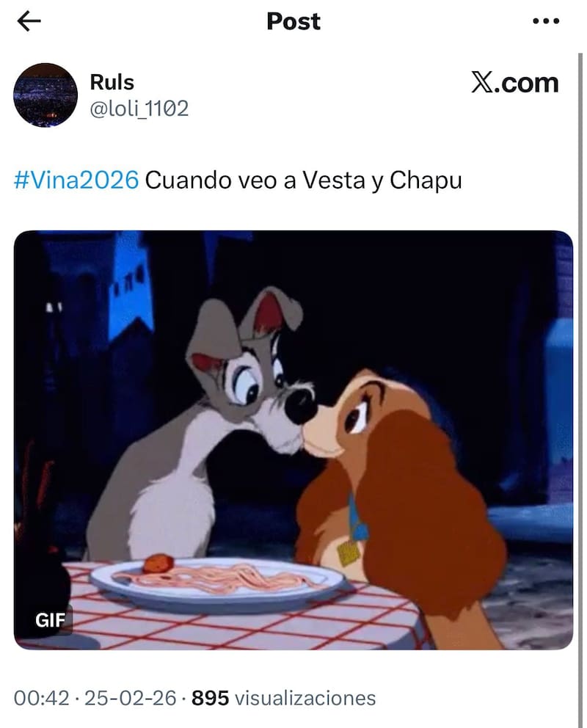
Task: Open the @loli_1102 handle link
Action: pyautogui.click(x=139, y=109)
